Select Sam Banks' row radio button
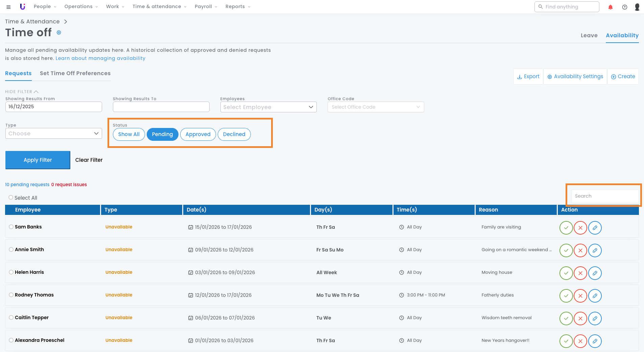644x352 pixels. (x=11, y=227)
